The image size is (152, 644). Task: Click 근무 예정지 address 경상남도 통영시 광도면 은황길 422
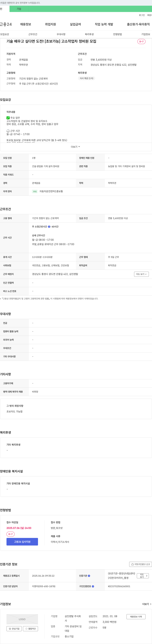(55, 274)
